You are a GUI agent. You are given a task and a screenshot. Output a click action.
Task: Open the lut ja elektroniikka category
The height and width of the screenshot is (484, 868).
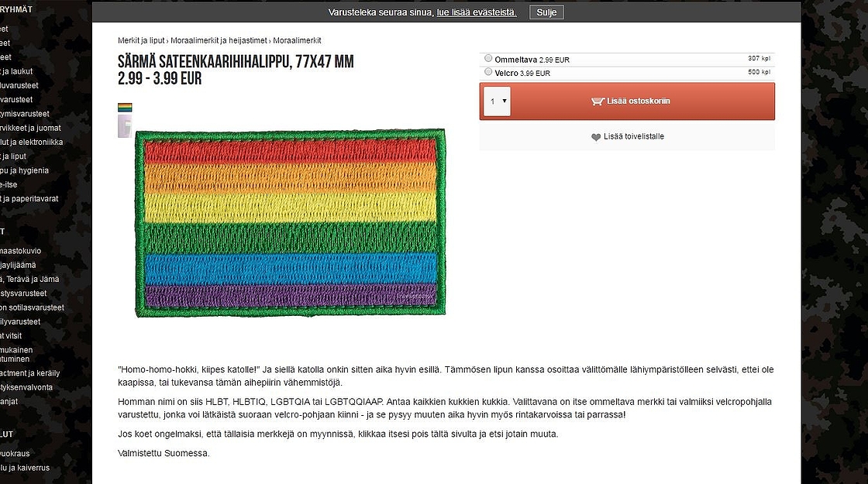tap(32, 142)
